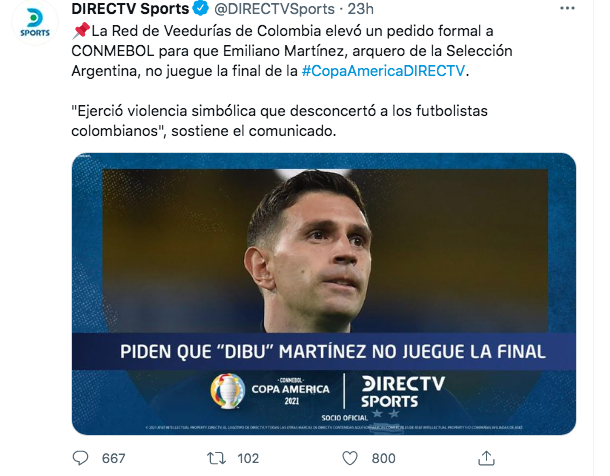Click the 800 likes count

[383, 458]
